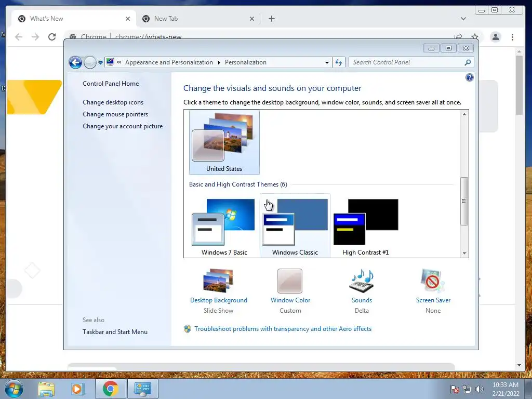The height and width of the screenshot is (399, 532).
Task: Open Screen Saver settings icon
Action: pyautogui.click(x=433, y=281)
